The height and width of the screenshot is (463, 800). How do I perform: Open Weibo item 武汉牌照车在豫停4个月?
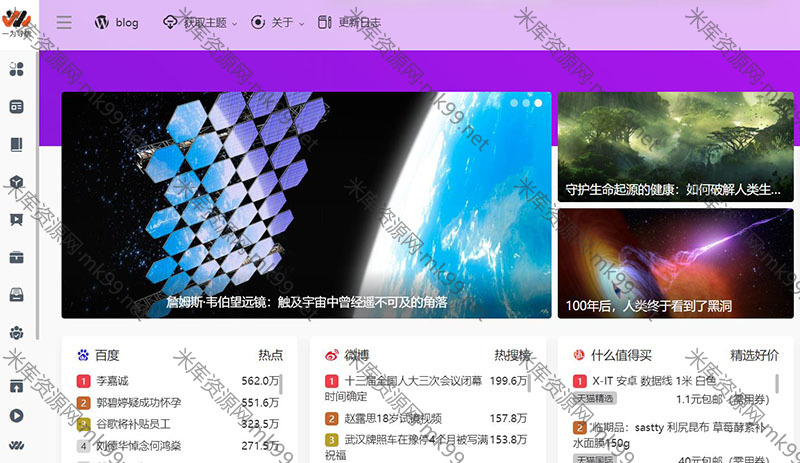(x=407, y=447)
